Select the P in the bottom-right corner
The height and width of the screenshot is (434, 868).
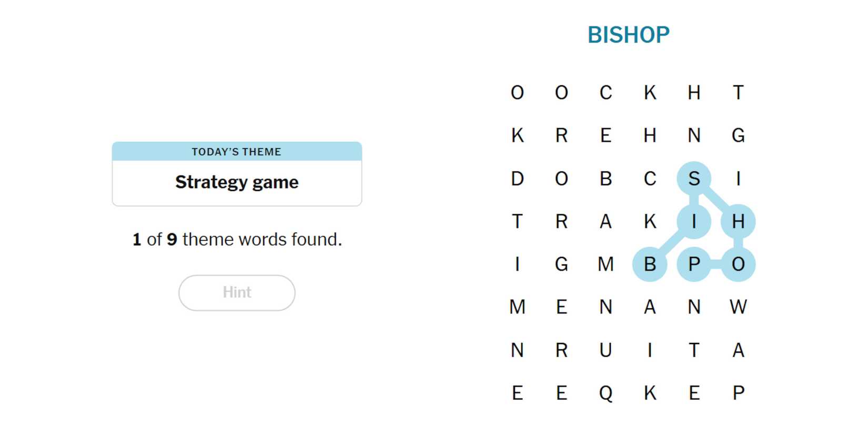(738, 393)
